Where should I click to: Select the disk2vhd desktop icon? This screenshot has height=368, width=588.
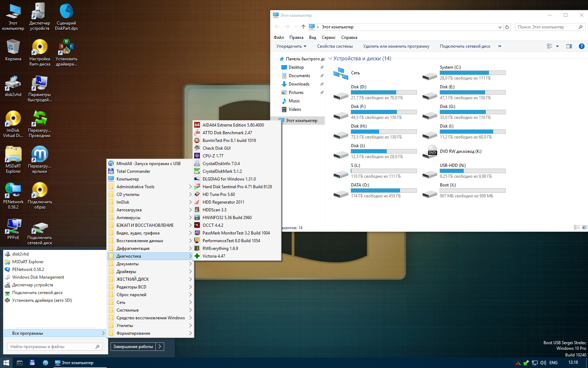[13, 86]
